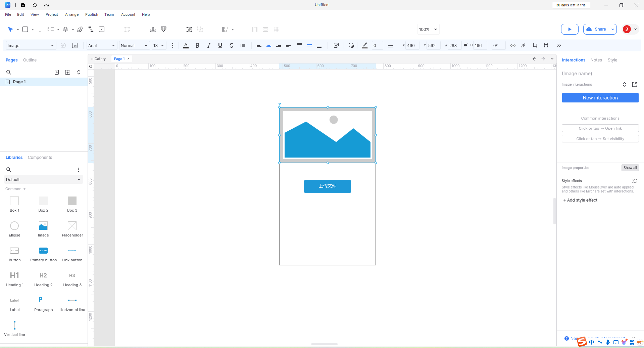Image resolution: width=644 pixels, height=348 pixels.
Task: Select the pen drawing tool
Action: click(x=80, y=29)
